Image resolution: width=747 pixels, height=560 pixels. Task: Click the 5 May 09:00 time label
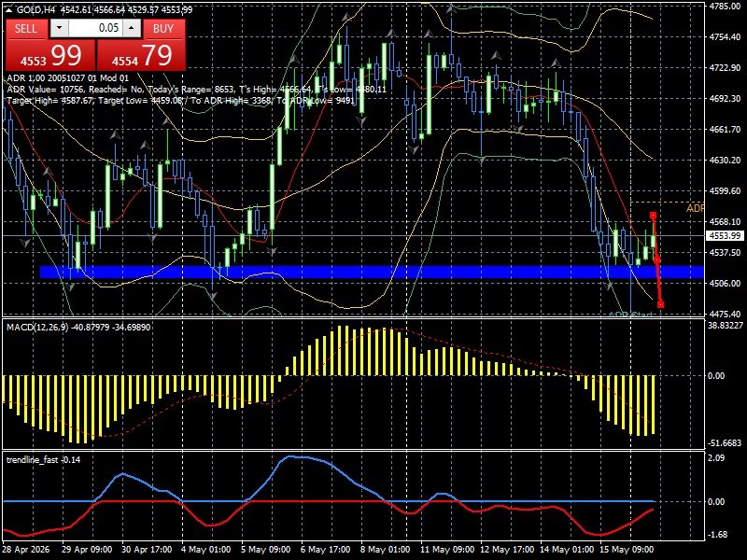point(265,549)
